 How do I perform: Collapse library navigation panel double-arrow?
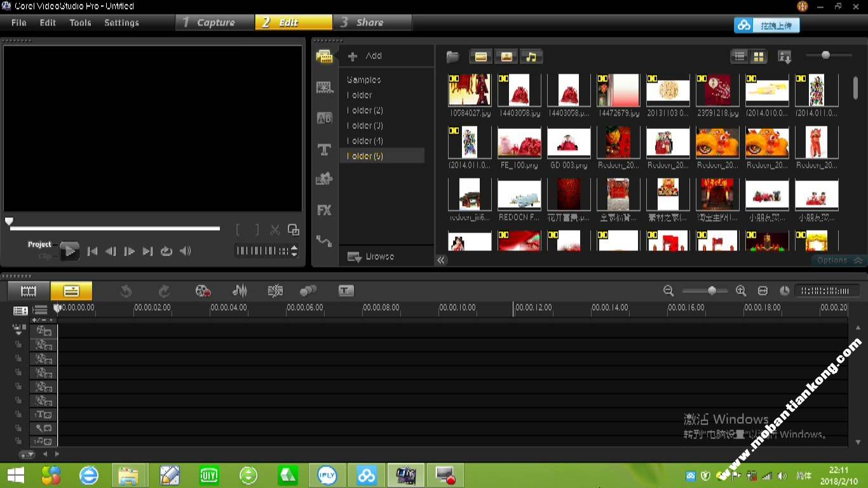441,260
